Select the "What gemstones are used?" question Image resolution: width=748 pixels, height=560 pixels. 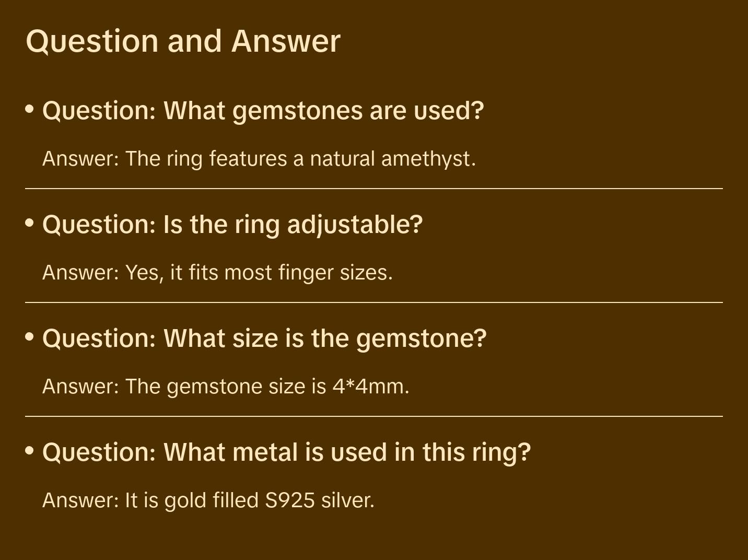263,111
